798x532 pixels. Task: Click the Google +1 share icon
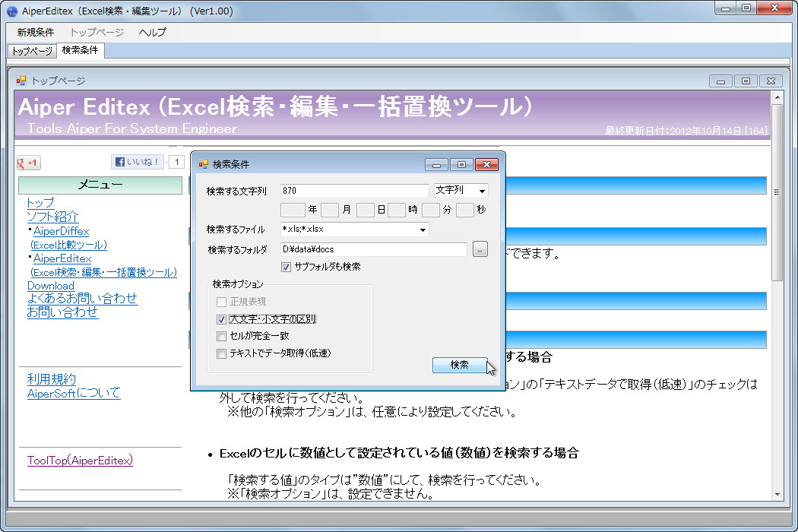tap(27, 162)
